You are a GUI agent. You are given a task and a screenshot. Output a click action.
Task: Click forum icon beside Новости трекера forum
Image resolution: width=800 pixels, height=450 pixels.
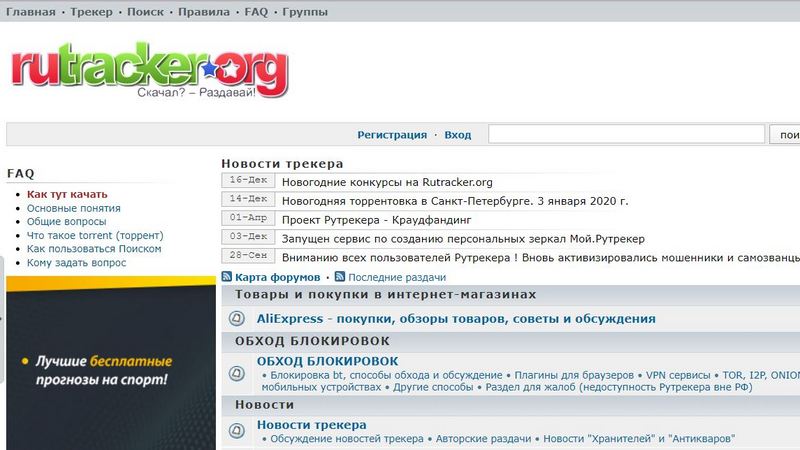pos(236,431)
